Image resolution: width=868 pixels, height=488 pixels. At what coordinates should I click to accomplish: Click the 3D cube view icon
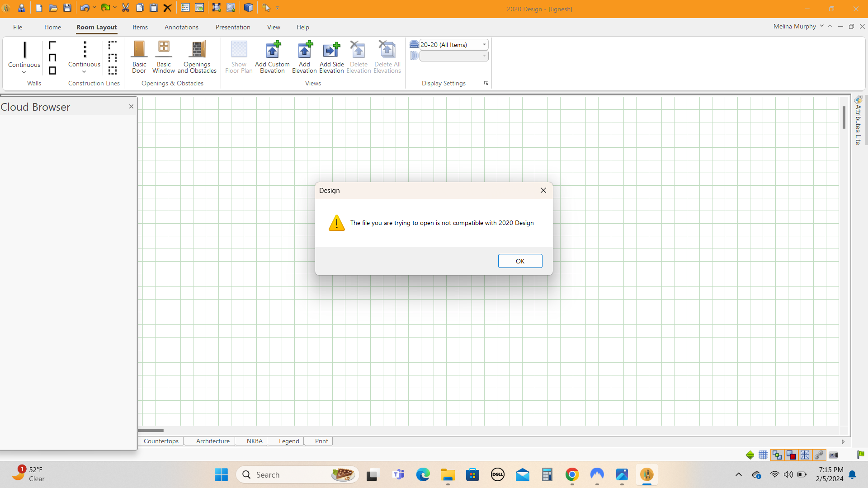[248, 8]
